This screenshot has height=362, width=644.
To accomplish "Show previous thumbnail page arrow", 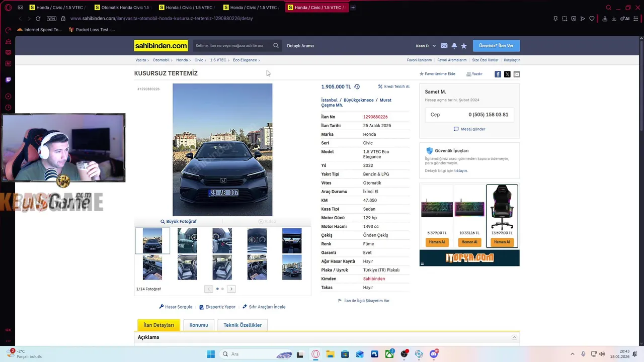I will coord(208,289).
